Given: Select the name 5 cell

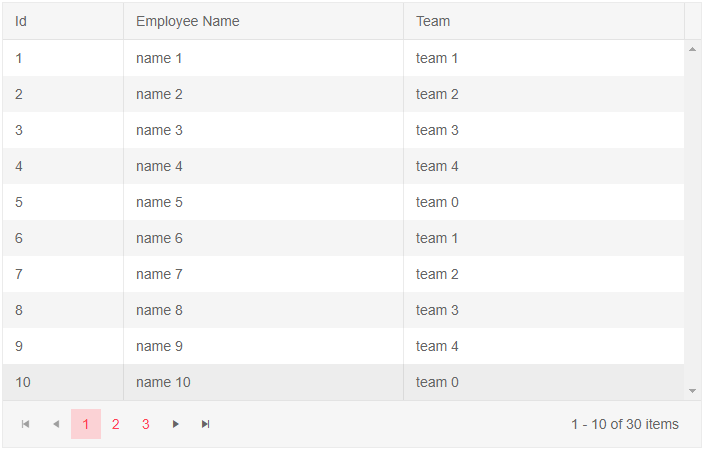Looking at the screenshot, I should [x=160, y=202].
